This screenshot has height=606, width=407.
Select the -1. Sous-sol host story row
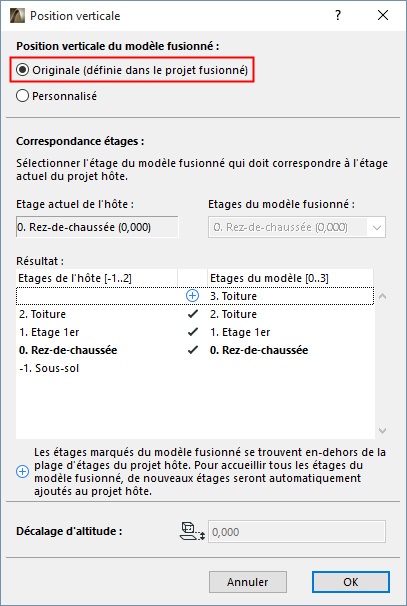coord(195,368)
